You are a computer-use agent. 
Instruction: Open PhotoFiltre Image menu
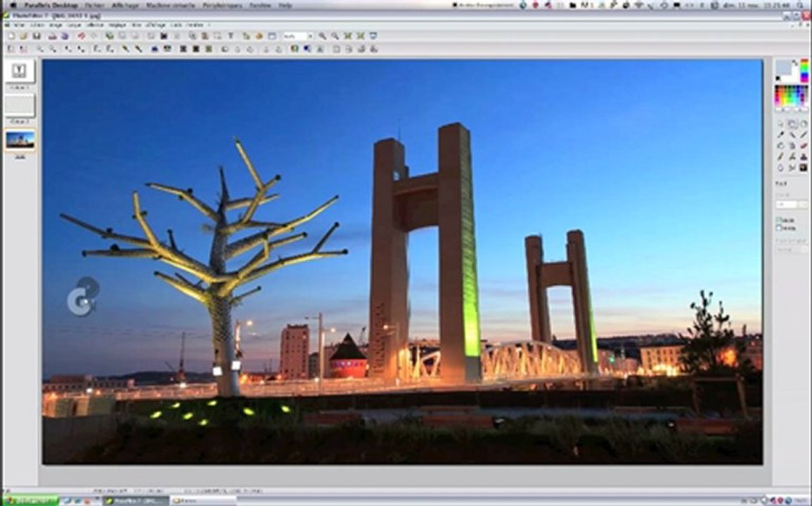tap(56, 25)
